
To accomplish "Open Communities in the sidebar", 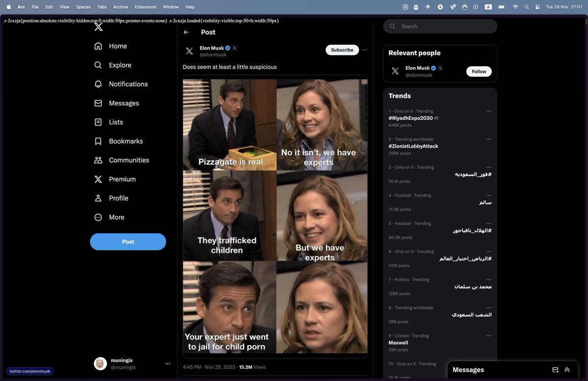I will 122,160.
